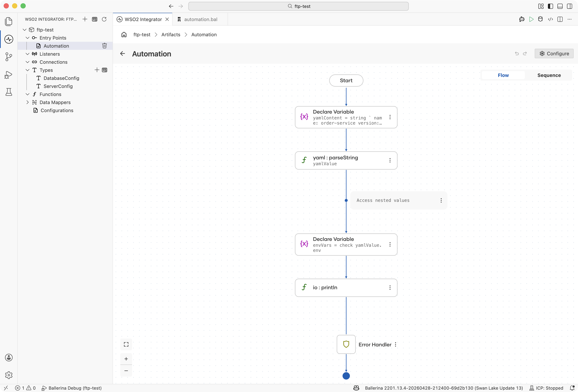Image resolution: width=578 pixels, height=392 pixels.
Task: Delete the Automation entry point via trash icon
Action: click(x=105, y=46)
